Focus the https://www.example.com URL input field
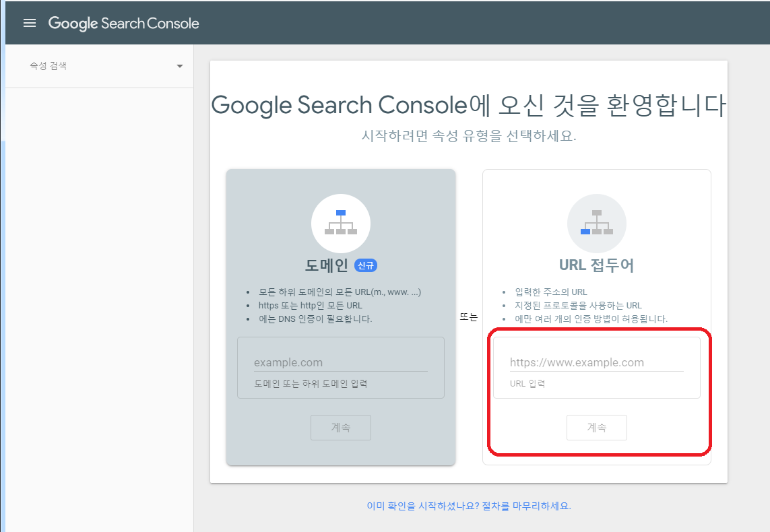 click(597, 363)
